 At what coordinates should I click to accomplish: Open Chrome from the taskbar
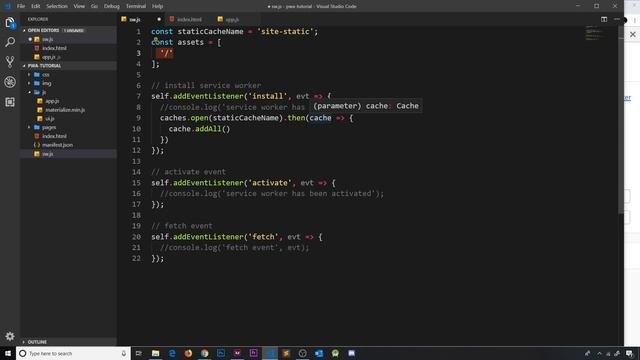point(204,353)
